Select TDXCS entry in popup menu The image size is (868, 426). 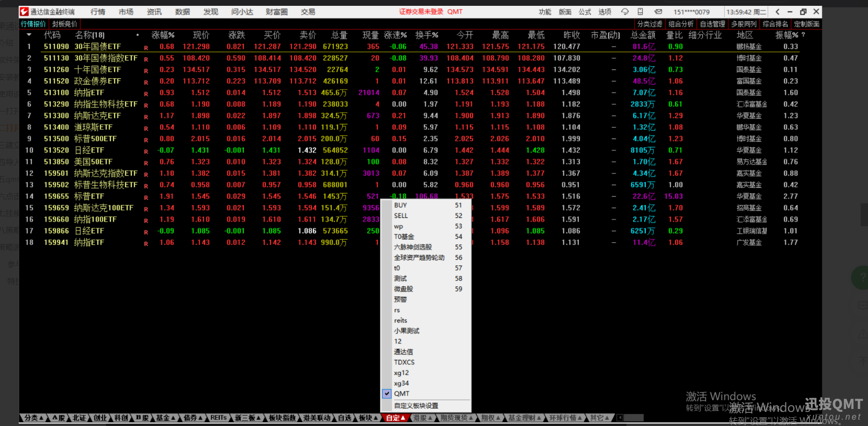click(426, 362)
